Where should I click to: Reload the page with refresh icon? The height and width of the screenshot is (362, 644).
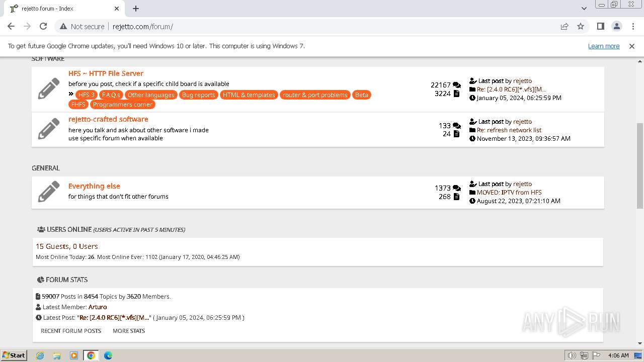pos(43,26)
